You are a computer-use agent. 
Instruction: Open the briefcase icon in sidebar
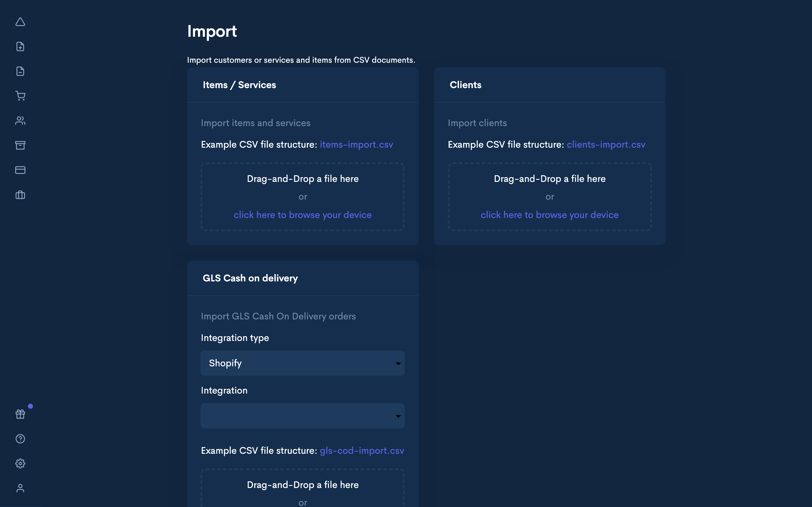(20, 195)
